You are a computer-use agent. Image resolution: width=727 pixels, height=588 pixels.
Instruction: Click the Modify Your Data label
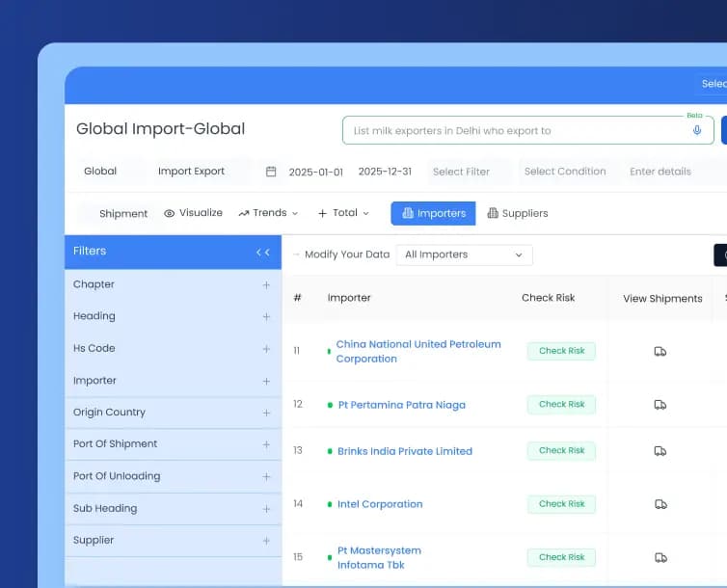[x=347, y=254]
